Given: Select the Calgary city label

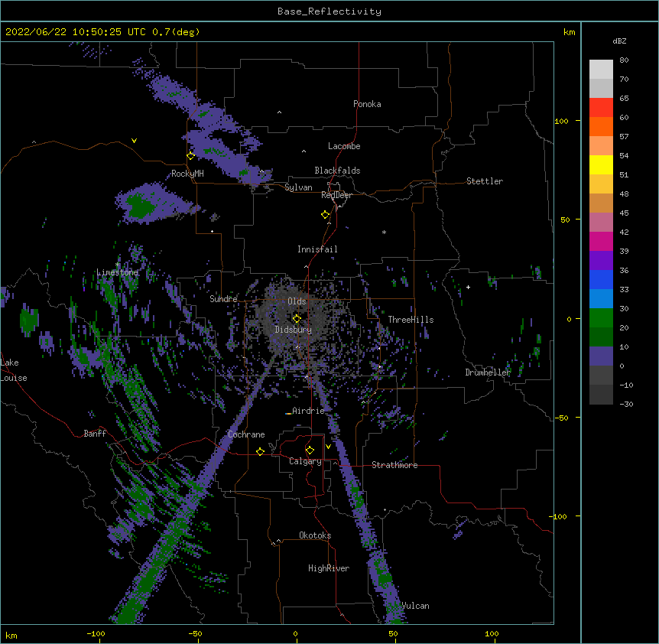Looking at the screenshot, I should 305,461.
